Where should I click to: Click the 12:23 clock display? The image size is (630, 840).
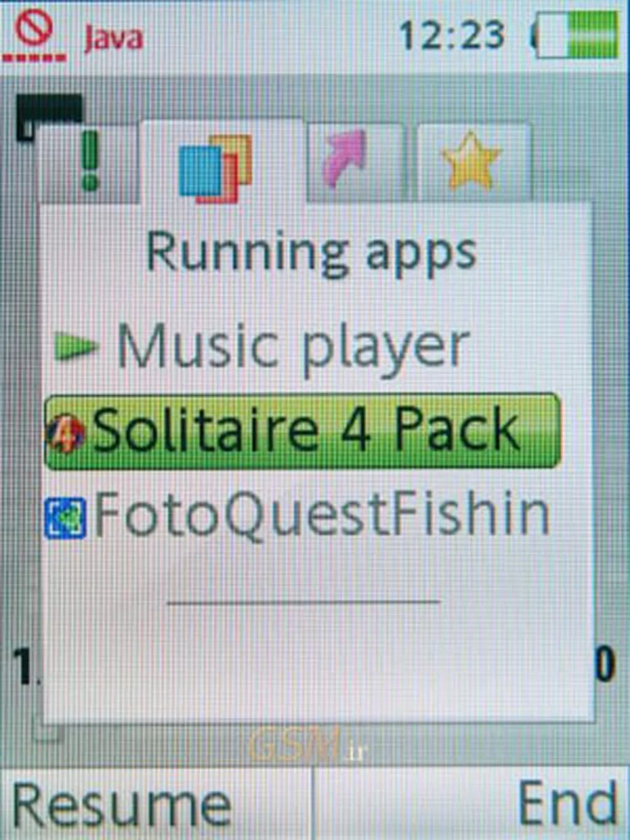tap(452, 34)
